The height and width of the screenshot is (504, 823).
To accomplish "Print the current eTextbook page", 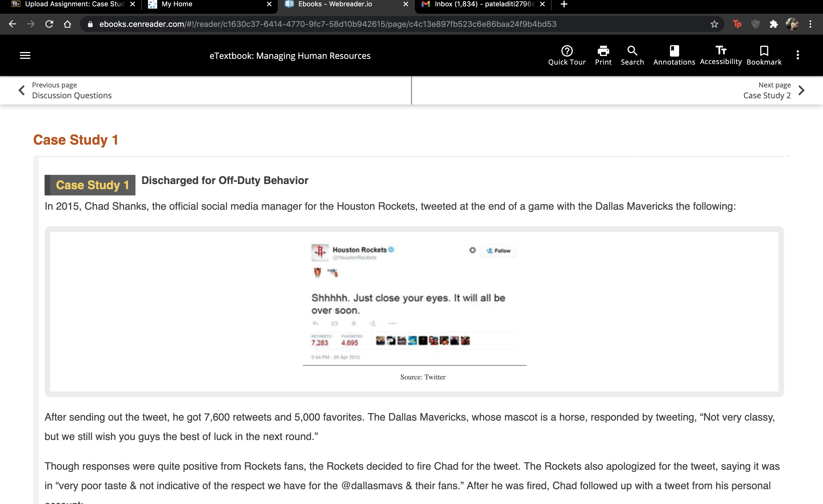I will [x=603, y=55].
